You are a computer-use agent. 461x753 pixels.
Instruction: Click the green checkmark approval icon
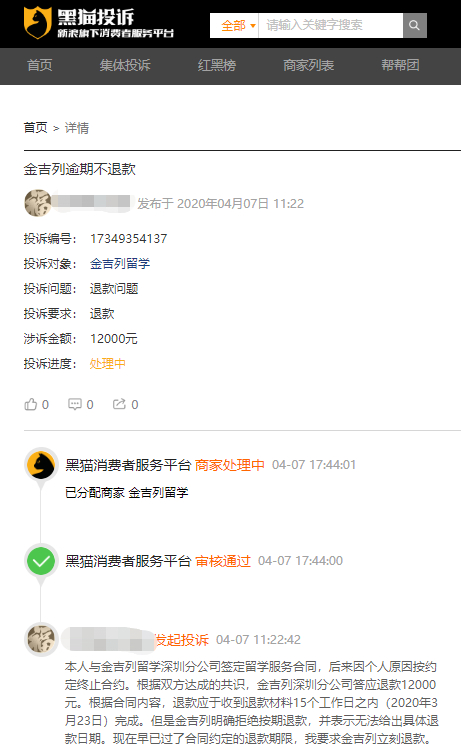click(x=41, y=561)
